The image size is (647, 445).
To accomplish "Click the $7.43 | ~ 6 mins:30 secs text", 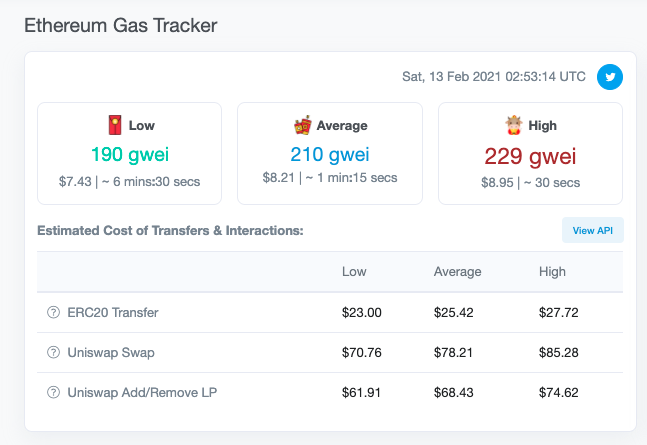I will [130, 182].
